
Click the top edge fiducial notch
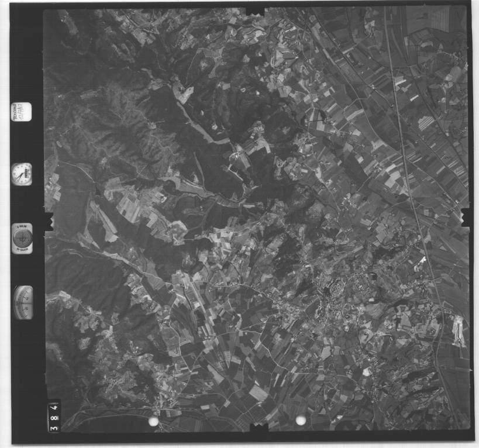(x=255, y=11)
